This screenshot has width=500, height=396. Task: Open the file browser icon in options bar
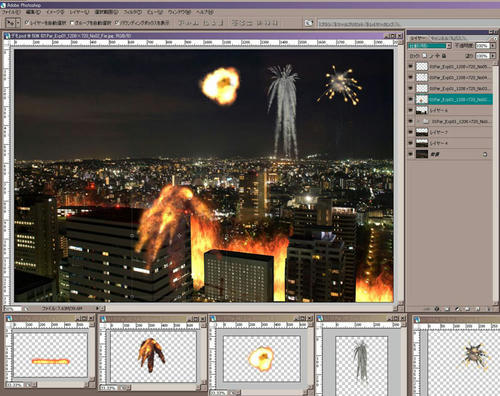tap(309, 23)
